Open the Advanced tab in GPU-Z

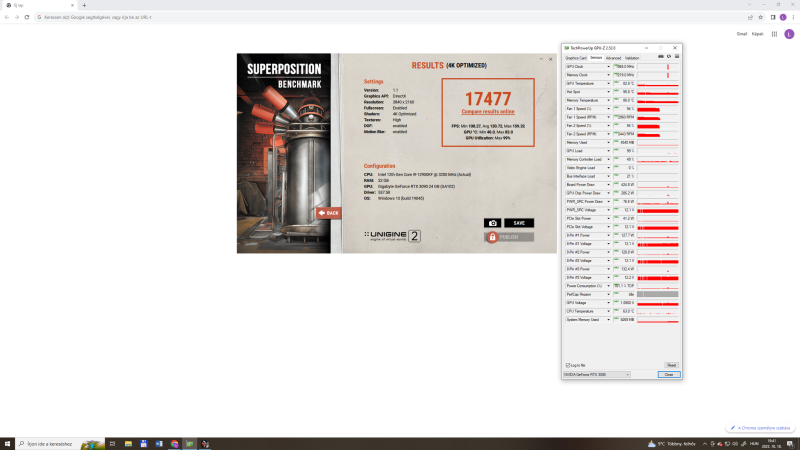point(613,58)
